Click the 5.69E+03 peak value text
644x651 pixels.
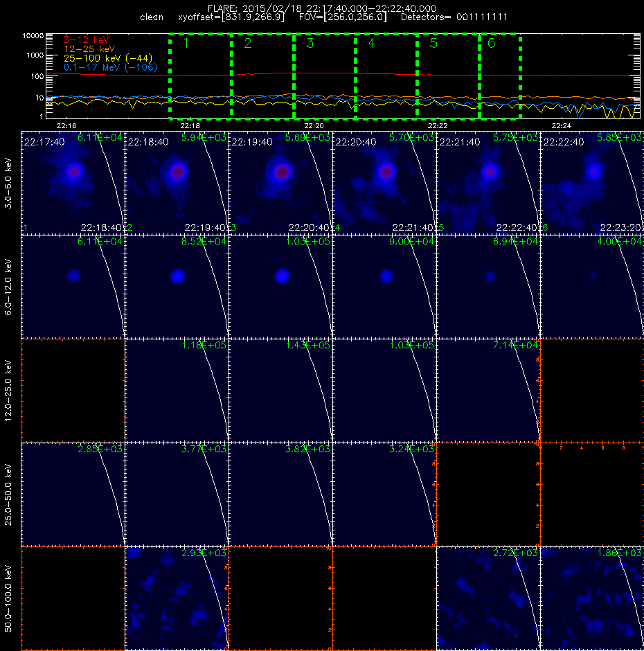point(307,137)
